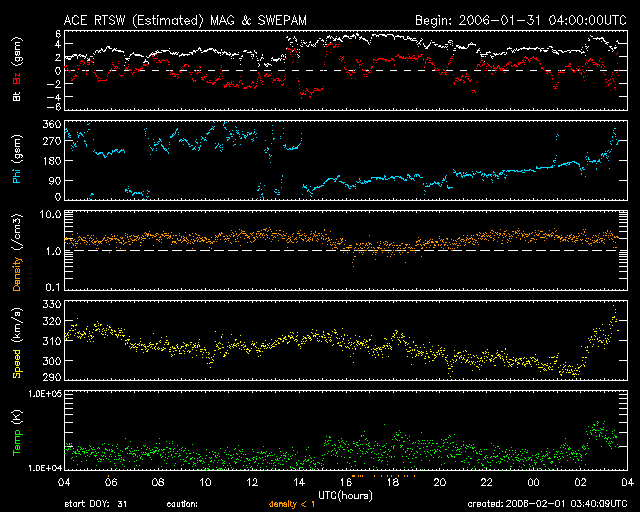Click the orange 'Density (/cm3)' axis label
This screenshot has height=512, width=640.
point(17,252)
